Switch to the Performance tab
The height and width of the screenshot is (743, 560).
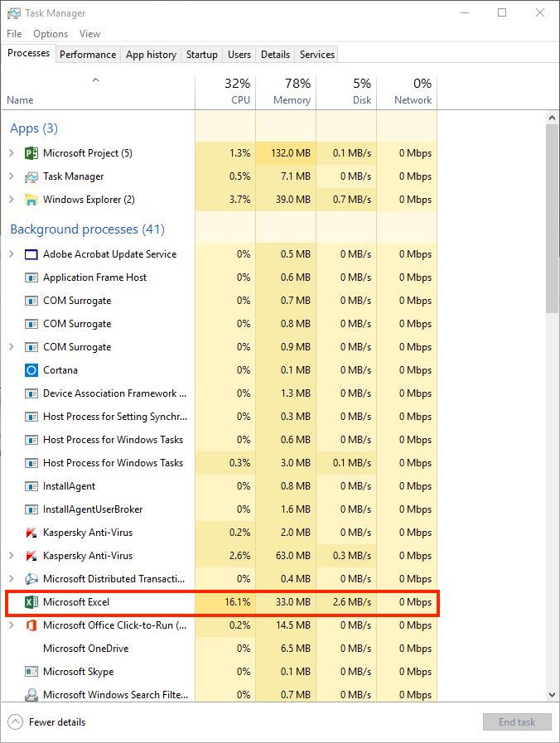(88, 55)
